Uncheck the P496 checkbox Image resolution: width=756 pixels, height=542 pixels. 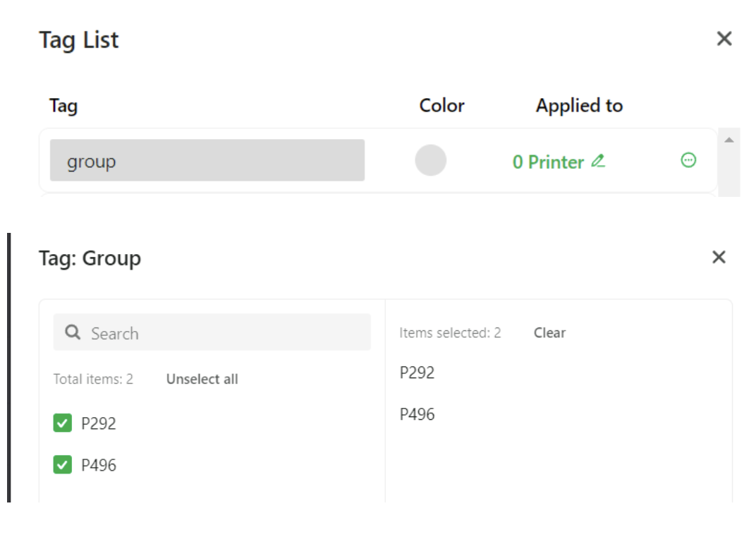tap(63, 464)
